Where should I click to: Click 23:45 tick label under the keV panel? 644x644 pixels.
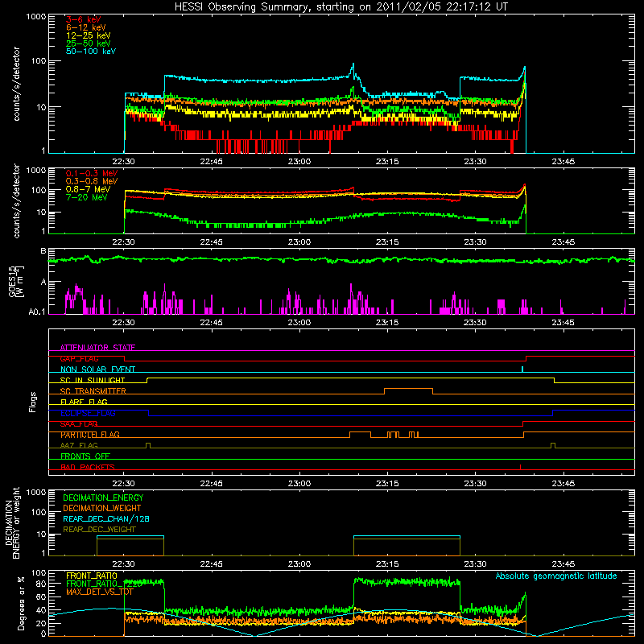[563, 162]
